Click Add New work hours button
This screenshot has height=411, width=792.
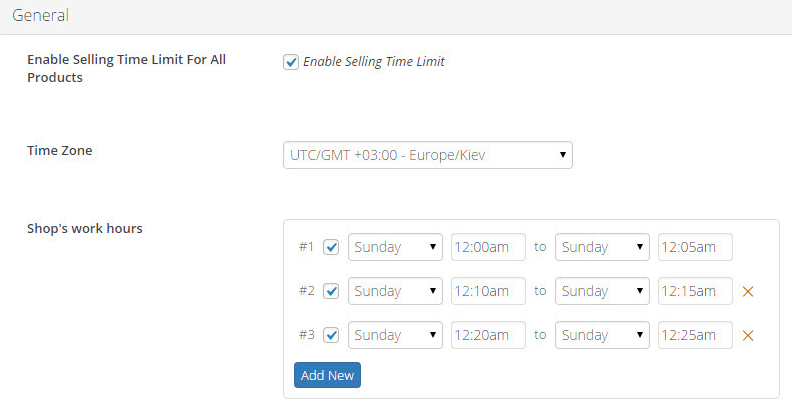click(x=327, y=375)
